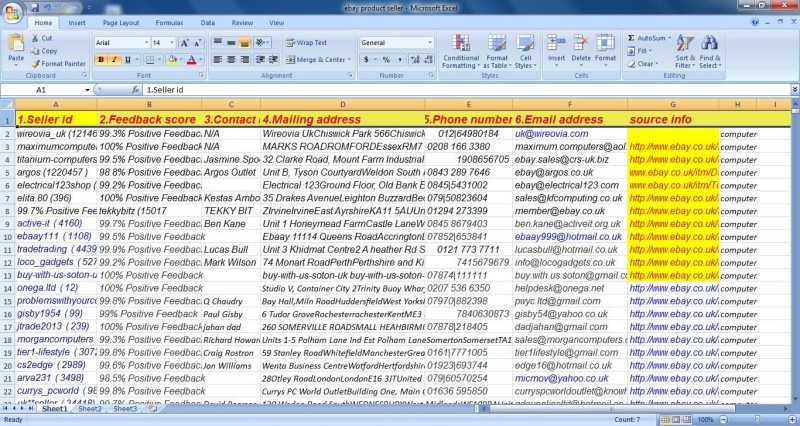Apply red font color
This screenshot has width=800, height=426.
point(191,60)
